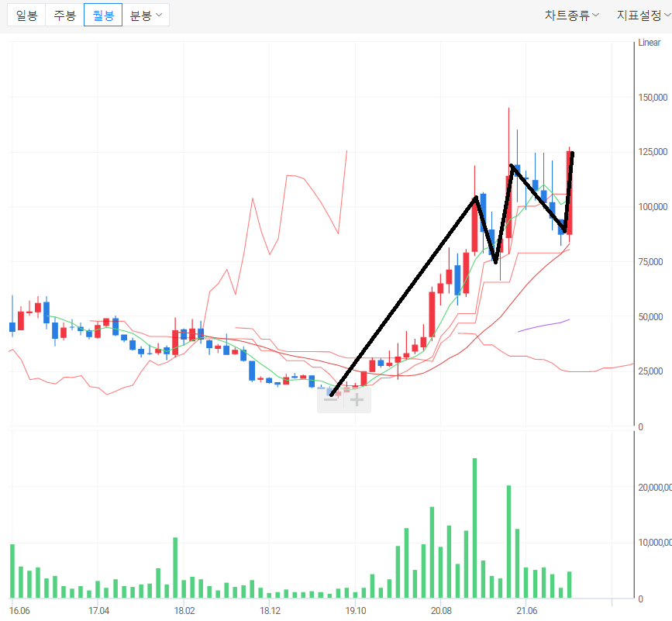Open the 분봉 minute chart dropdown
Image resolution: width=672 pixels, height=621 pixels.
(146, 15)
